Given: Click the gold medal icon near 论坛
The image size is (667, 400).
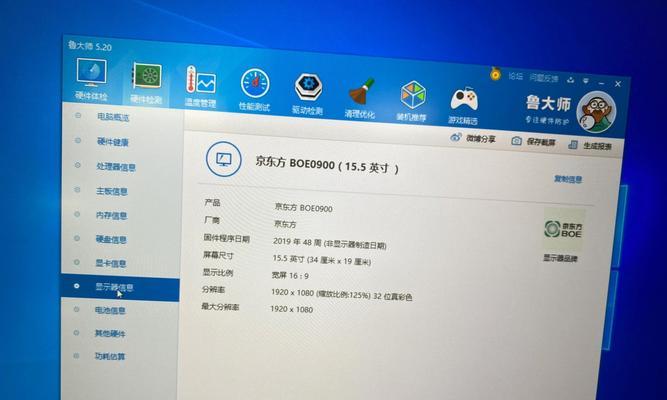Looking at the screenshot, I should (495, 74).
